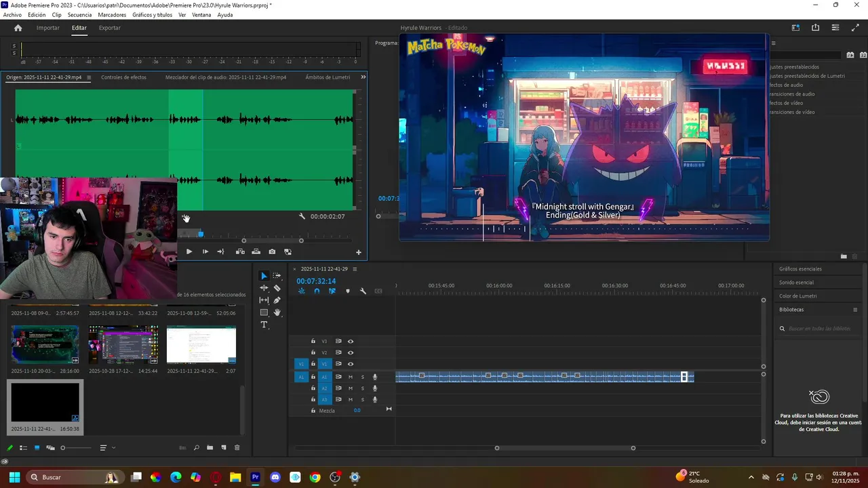Toggle sync lock on track A3
The width and height of the screenshot is (868, 488).
click(x=338, y=399)
